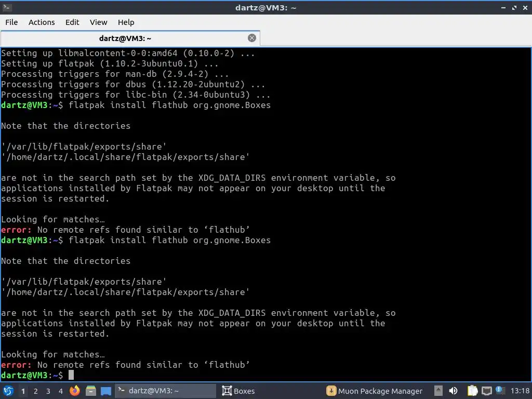Open the Actions menu
The height and width of the screenshot is (399, 532).
[42, 22]
